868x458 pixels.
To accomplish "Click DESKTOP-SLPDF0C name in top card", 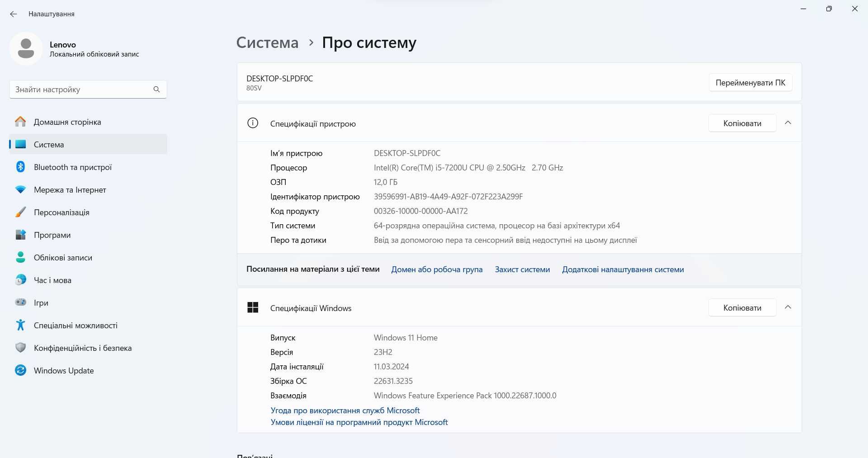I will tap(279, 78).
